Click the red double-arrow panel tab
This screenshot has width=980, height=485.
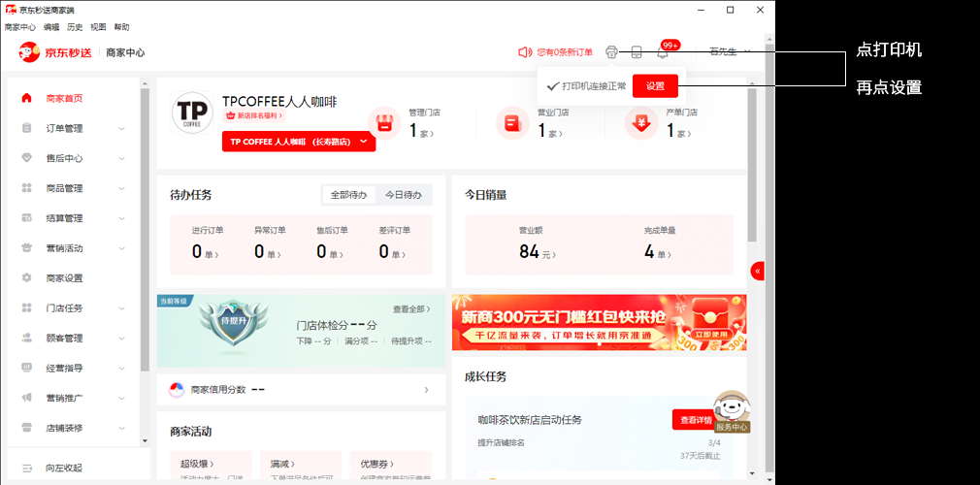758,272
